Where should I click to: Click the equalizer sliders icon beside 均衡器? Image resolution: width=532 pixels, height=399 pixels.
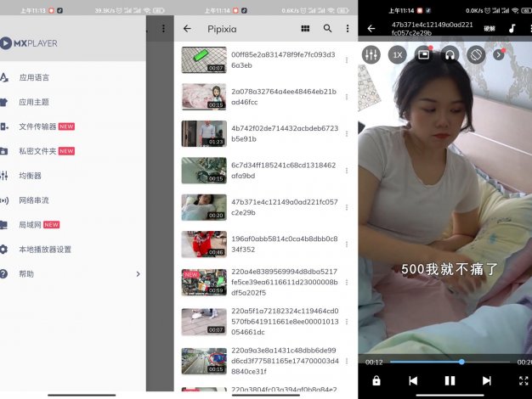pyautogui.click(x=4, y=176)
